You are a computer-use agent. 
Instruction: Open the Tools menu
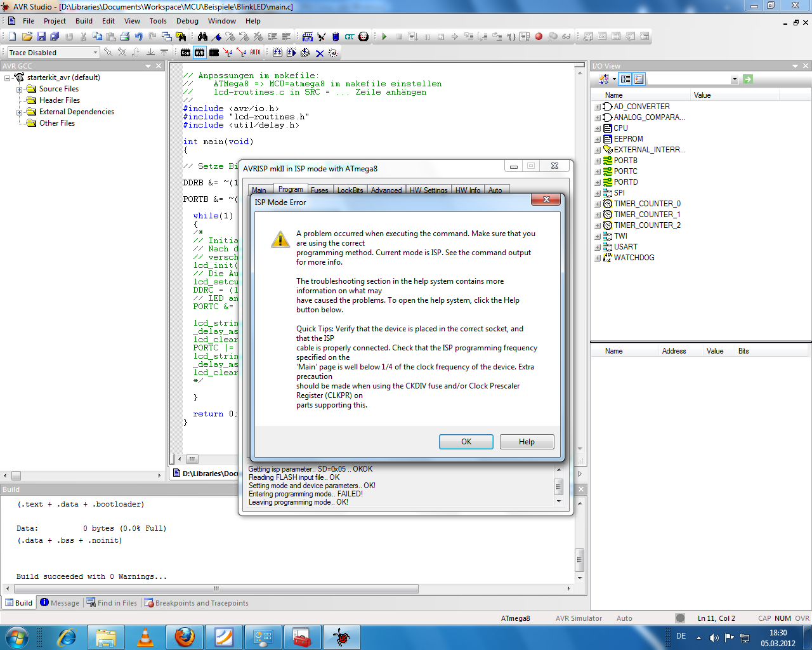tap(158, 21)
